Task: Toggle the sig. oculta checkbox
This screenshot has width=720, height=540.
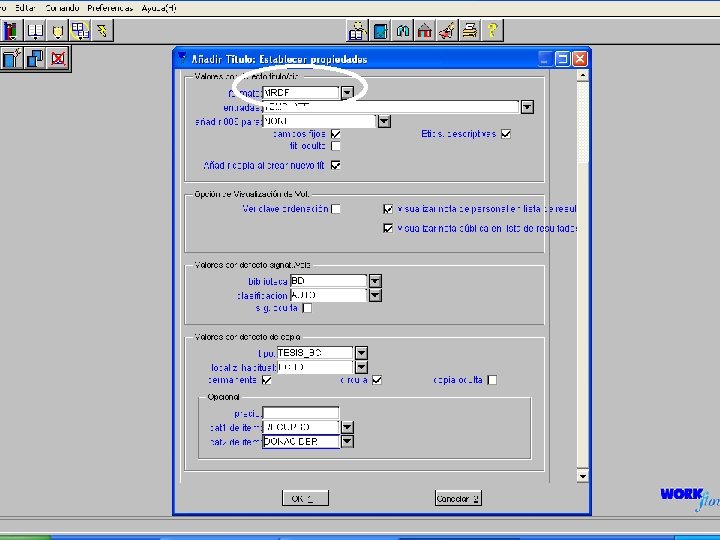Action: point(307,308)
